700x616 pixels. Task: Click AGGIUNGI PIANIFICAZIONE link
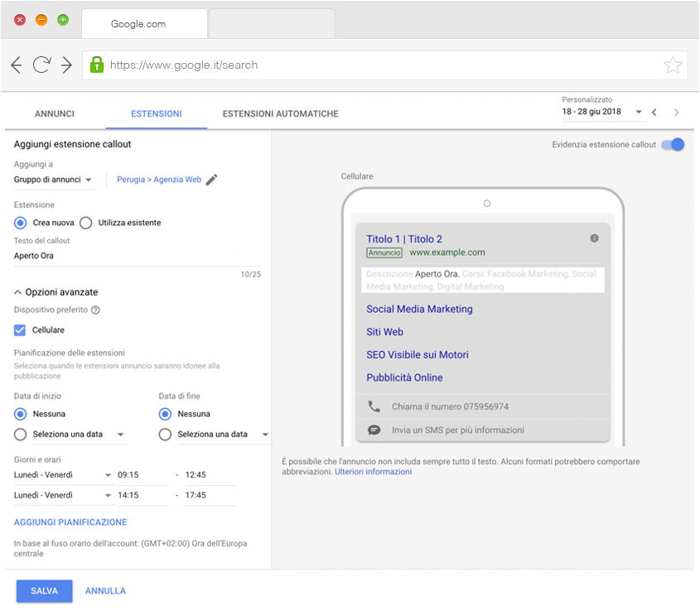[70, 522]
